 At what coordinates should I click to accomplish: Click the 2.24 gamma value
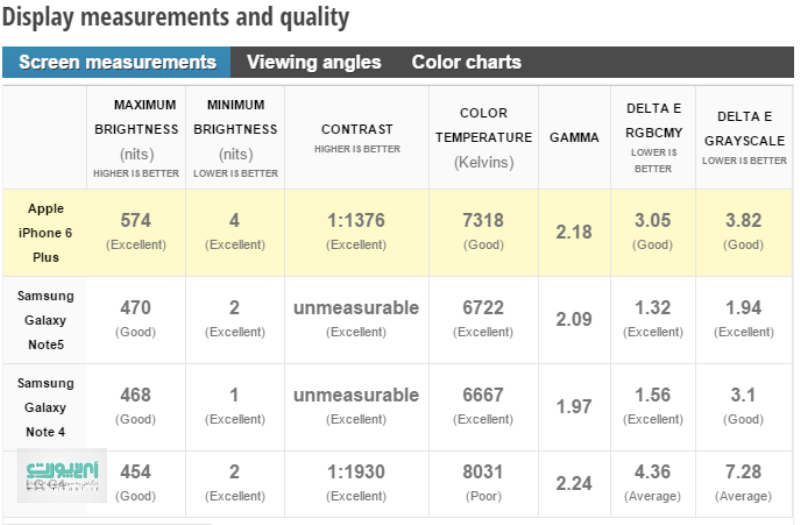point(574,483)
